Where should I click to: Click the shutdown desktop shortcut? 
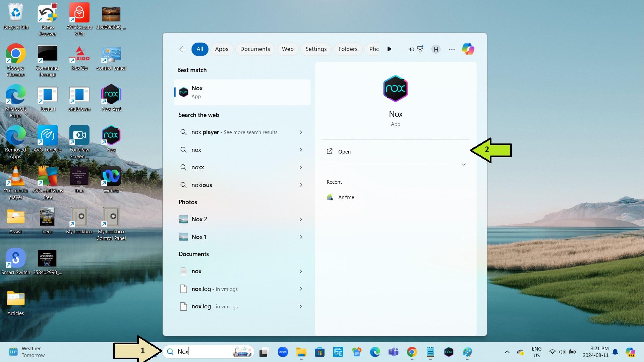tap(79, 98)
